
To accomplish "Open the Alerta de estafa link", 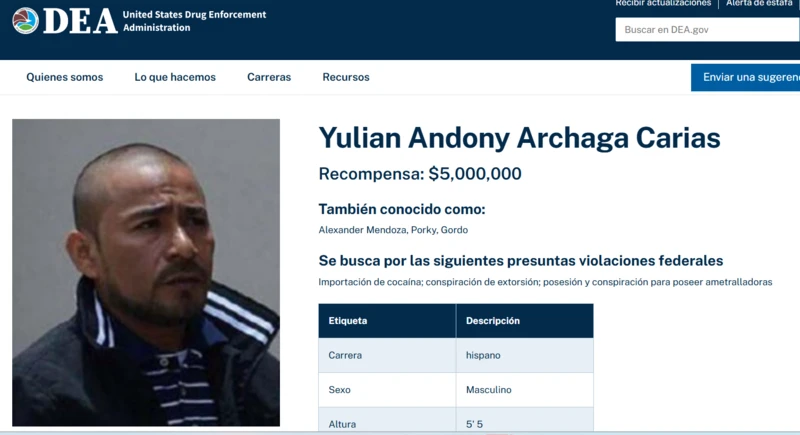I will [x=759, y=3].
